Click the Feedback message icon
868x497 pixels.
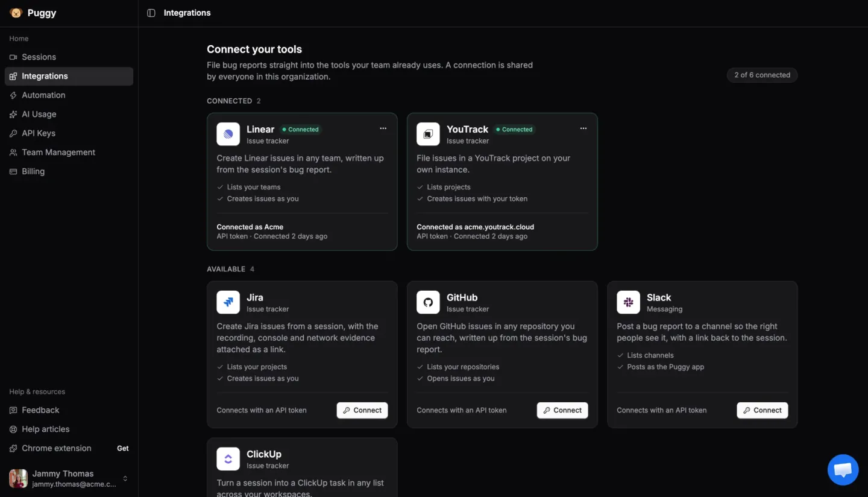(x=13, y=410)
